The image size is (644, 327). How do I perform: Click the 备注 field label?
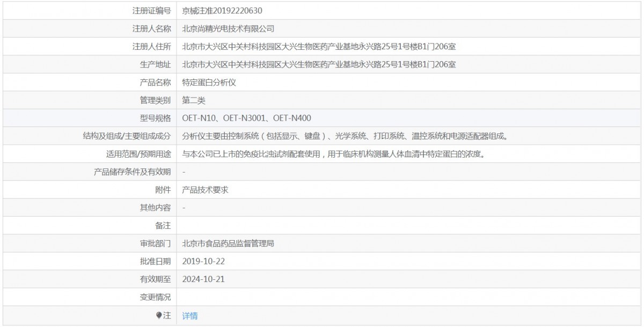coord(163,226)
